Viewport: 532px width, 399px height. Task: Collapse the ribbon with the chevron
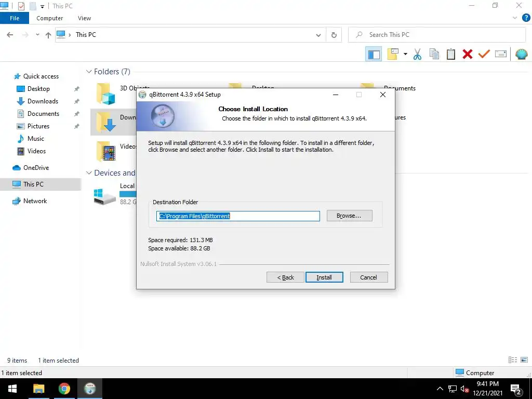click(x=515, y=18)
